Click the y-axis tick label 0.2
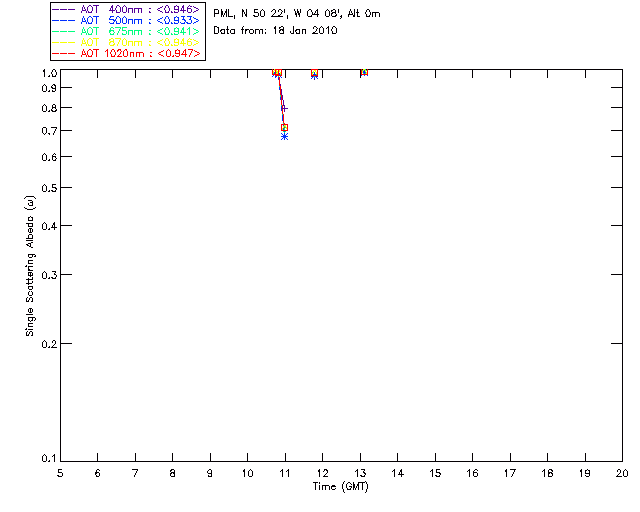The width and height of the screenshot is (640, 512). (49, 344)
